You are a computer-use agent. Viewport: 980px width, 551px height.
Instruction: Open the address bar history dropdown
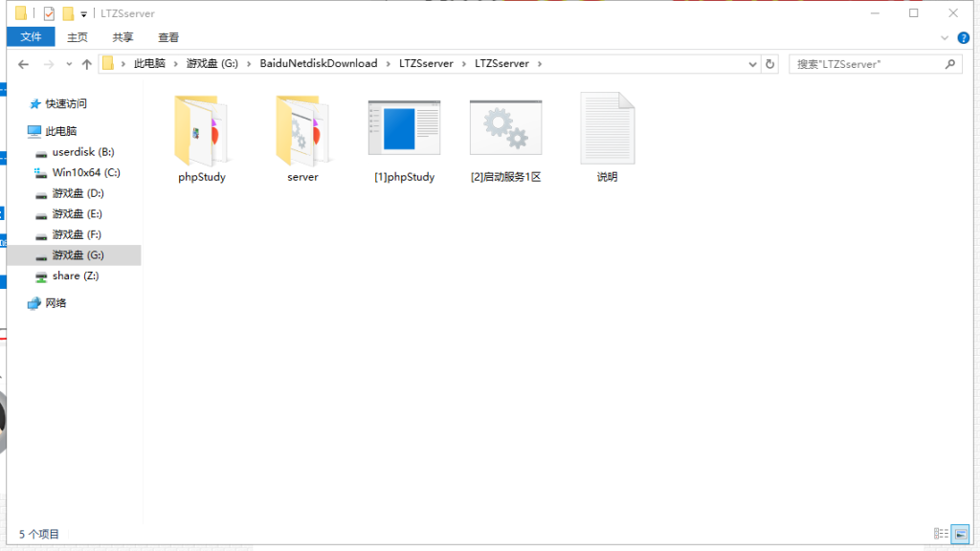pos(752,64)
